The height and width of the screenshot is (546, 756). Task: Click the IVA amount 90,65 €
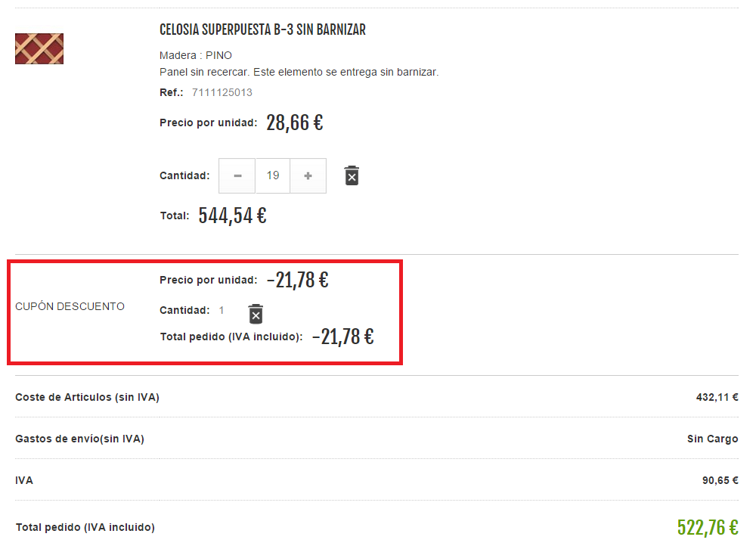point(720,480)
